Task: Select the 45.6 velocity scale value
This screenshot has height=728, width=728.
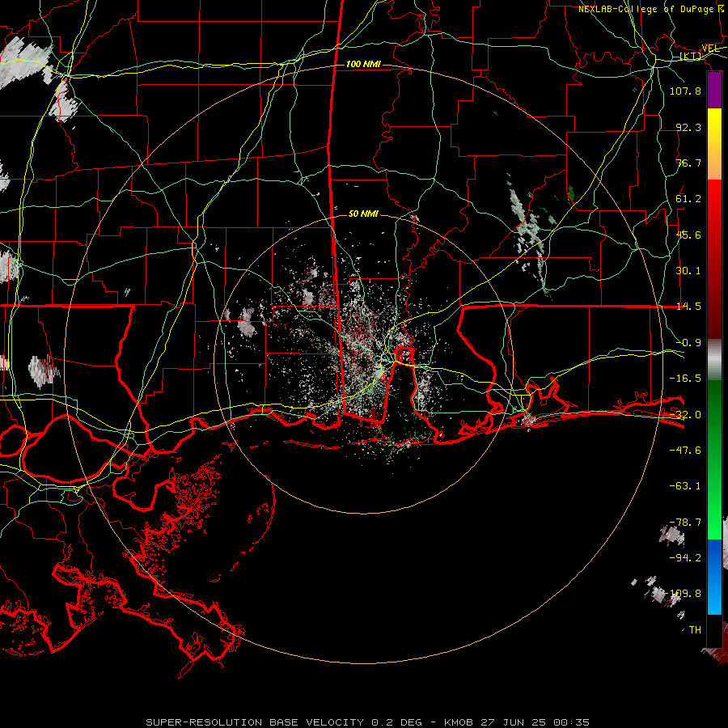Action: [x=688, y=235]
